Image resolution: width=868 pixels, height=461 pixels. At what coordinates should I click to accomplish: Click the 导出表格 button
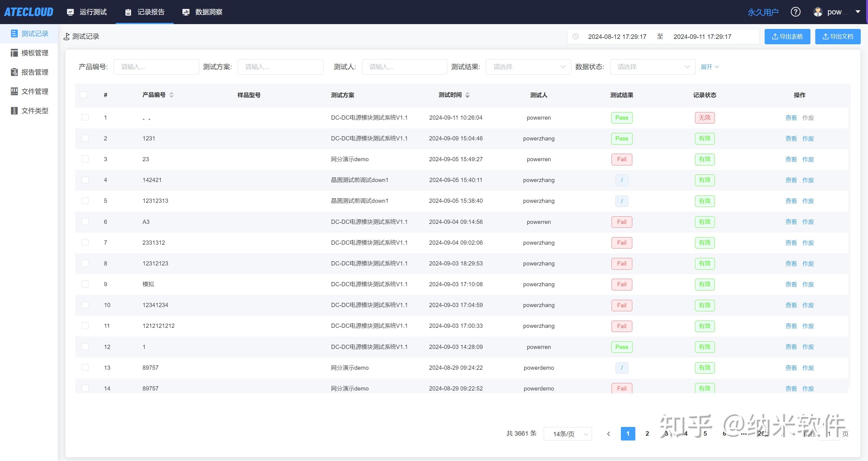click(787, 36)
